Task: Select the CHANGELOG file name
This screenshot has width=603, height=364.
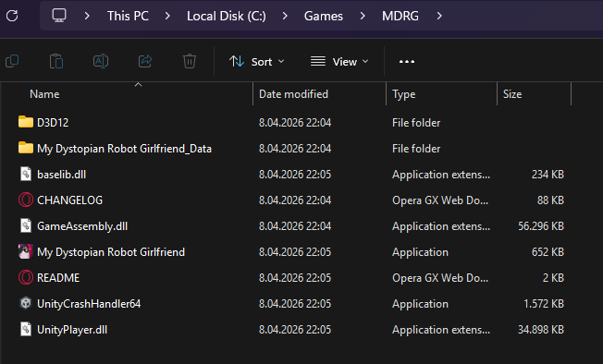Action: pos(69,200)
